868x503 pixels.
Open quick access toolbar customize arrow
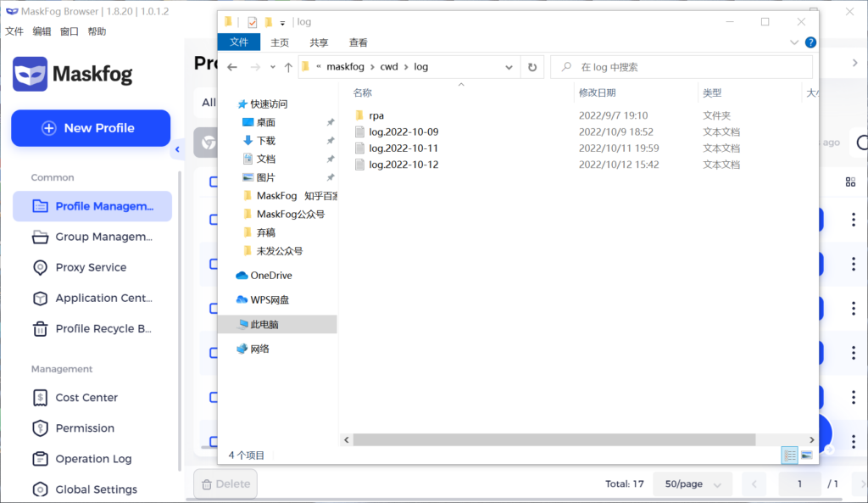[282, 23]
